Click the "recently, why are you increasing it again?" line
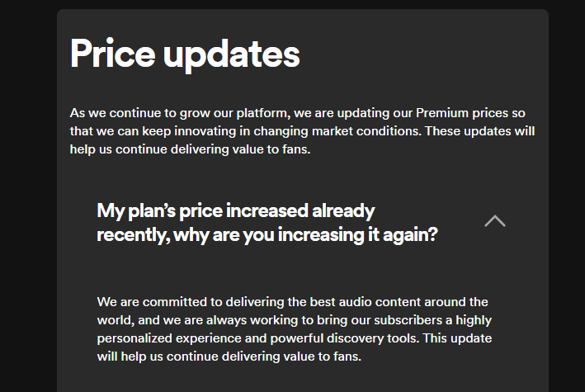This screenshot has height=392, width=585. (x=267, y=235)
